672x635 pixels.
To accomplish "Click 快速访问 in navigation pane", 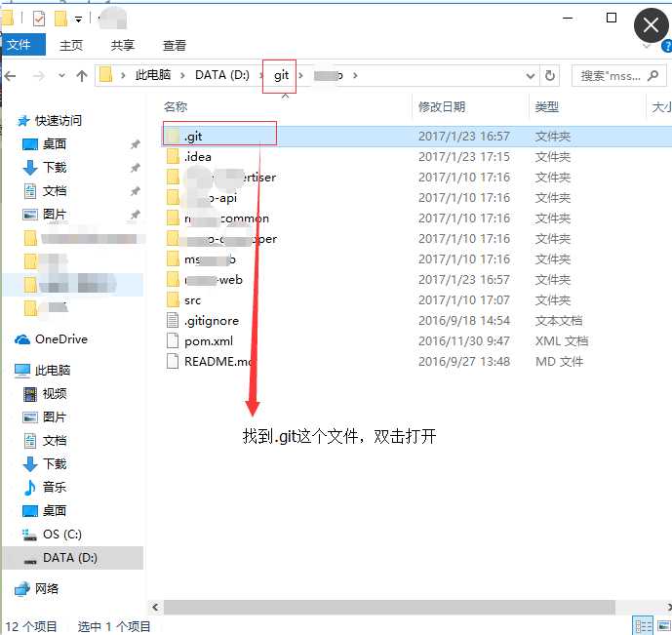I will [59, 121].
